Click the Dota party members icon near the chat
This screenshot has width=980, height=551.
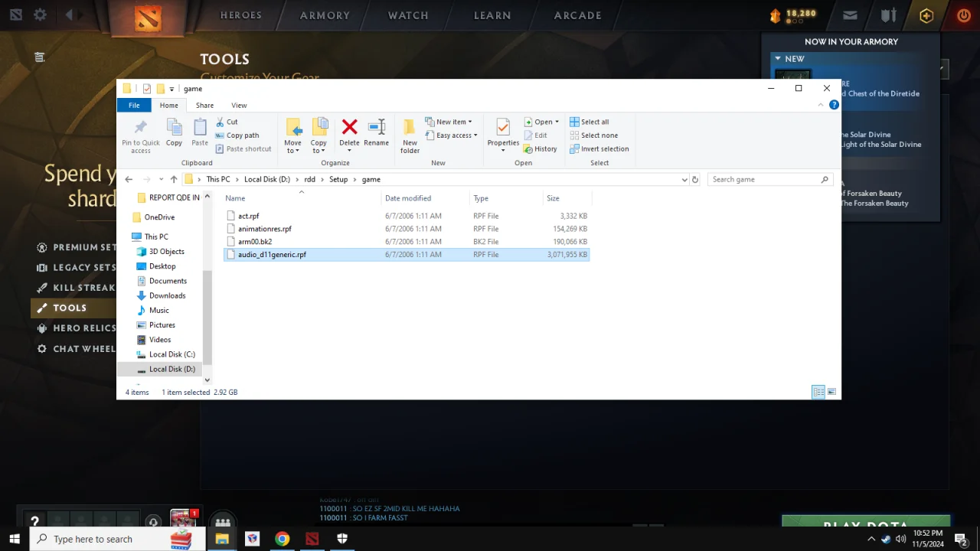223,523
